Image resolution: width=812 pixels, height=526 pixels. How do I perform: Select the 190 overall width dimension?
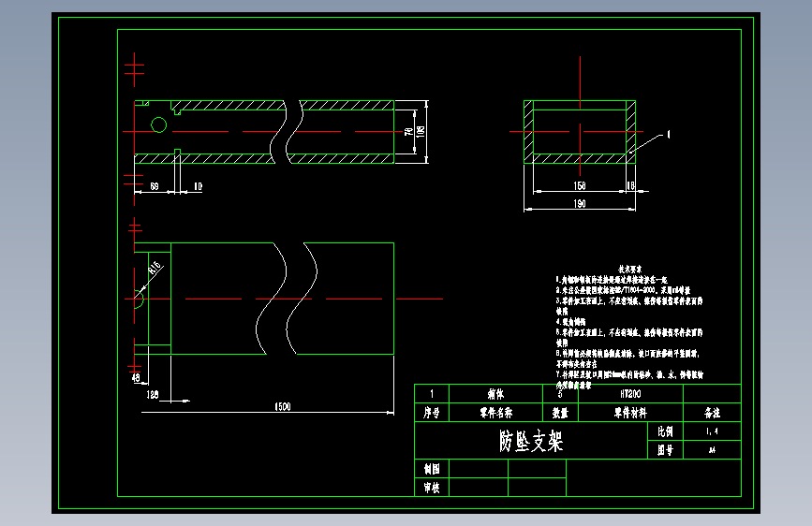(580, 203)
